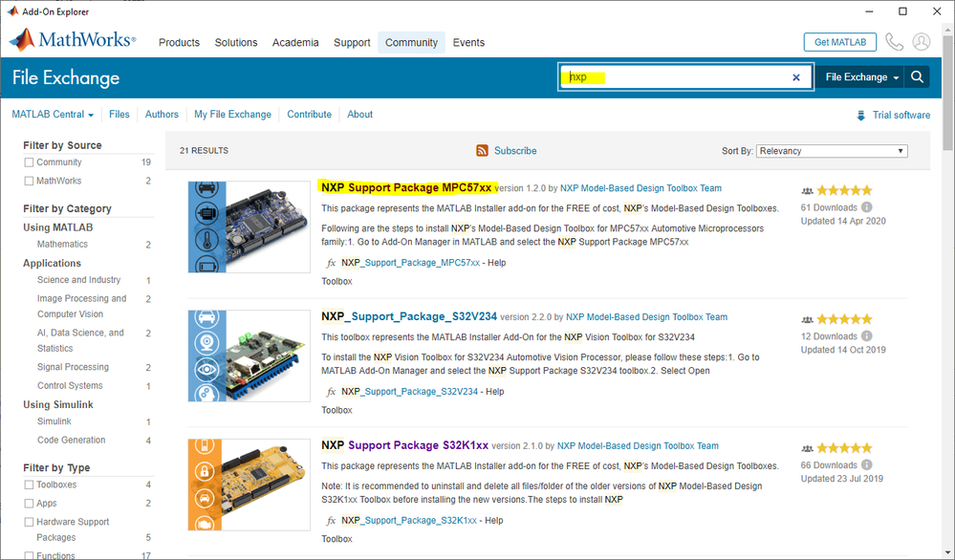
Task: Filter by AI, Data Science, and Statistics
Action: tap(80, 340)
